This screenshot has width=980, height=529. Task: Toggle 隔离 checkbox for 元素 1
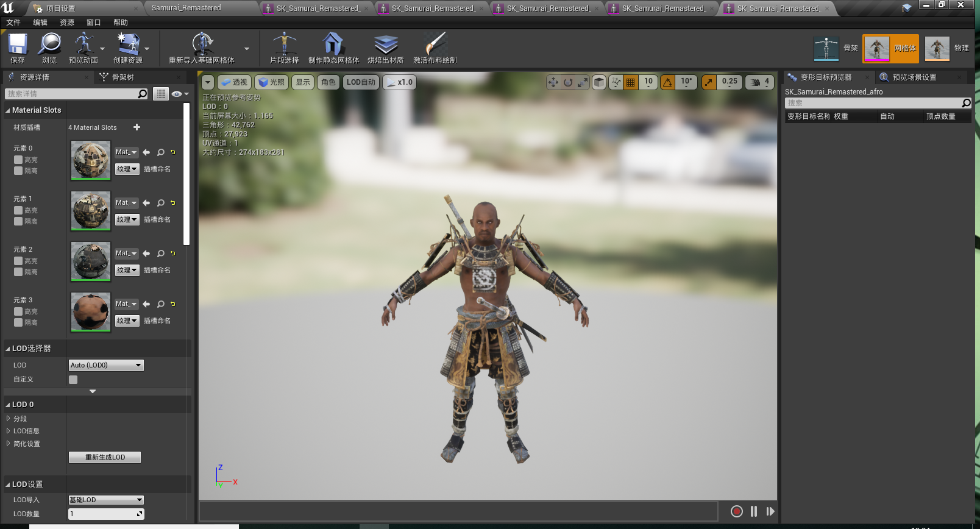point(18,221)
